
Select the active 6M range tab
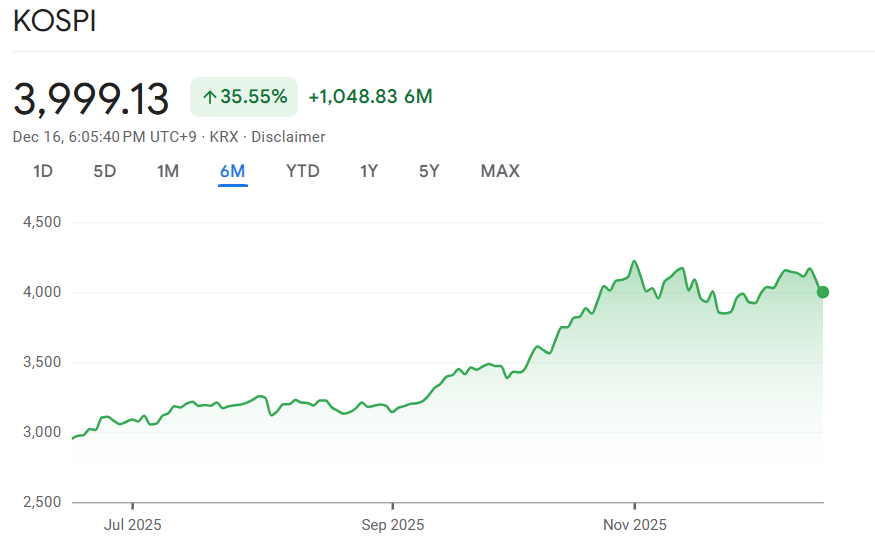click(x=232, y=171)
